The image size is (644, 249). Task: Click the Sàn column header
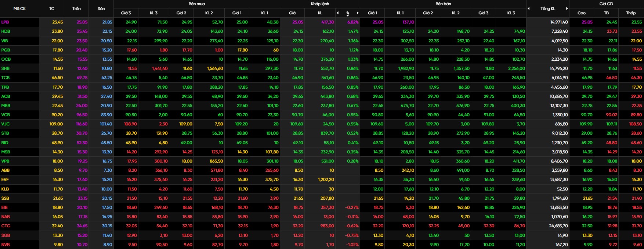click(x=101, y=8)
